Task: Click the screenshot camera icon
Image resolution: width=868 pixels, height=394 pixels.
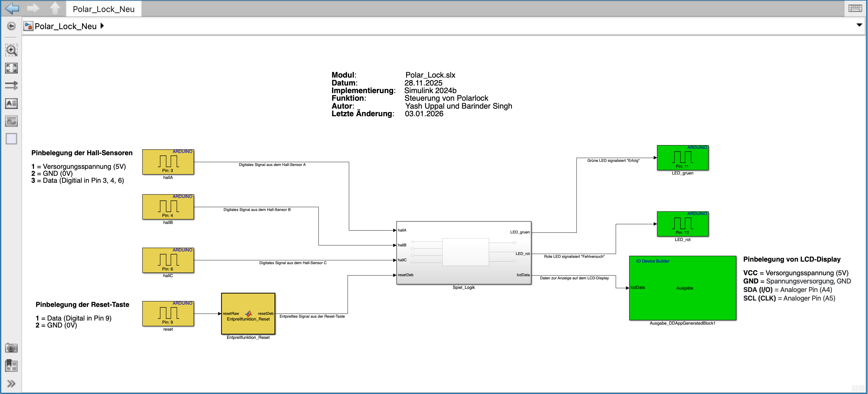Action: [x=11, y=348]
